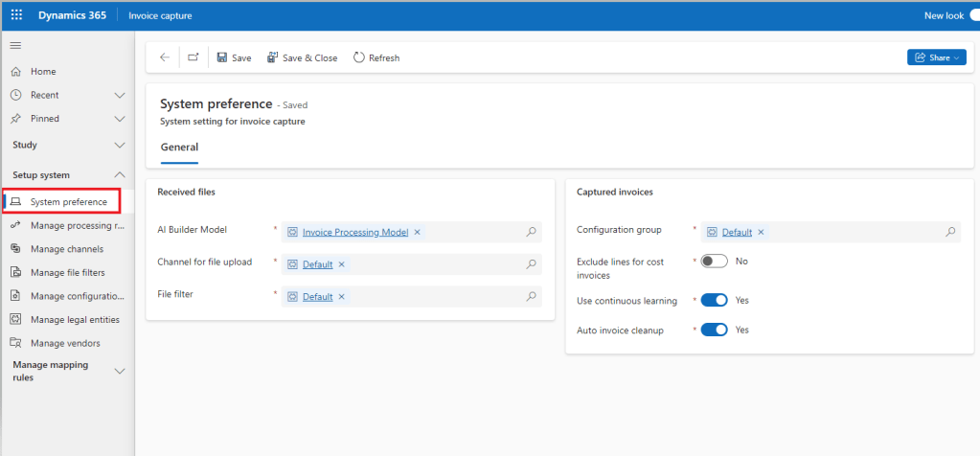The width and height of the screenshot is (980, 456).
Task: Open the Share dropdown button
Action: pos(936,57)
